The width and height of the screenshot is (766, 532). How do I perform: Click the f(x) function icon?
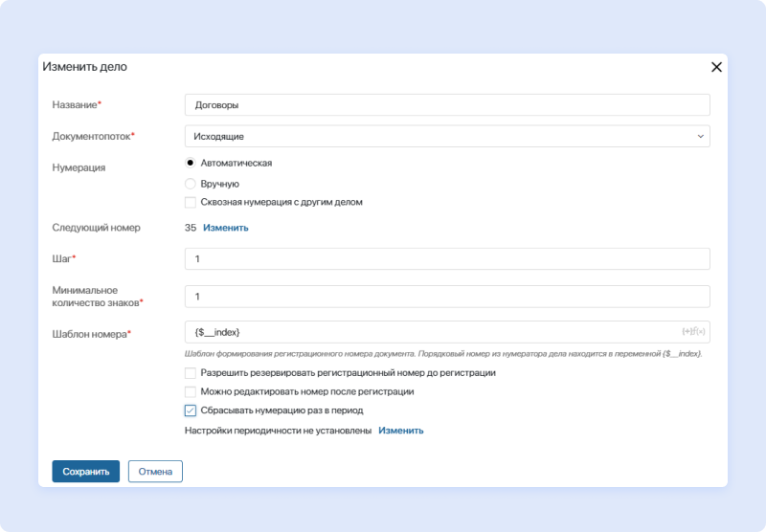tap(699, 332)
